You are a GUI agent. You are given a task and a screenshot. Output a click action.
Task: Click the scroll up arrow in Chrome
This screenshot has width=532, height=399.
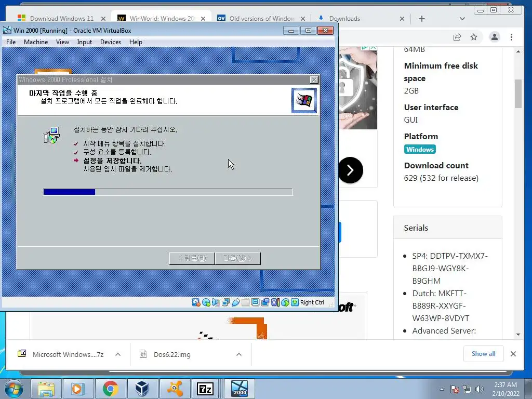tap(518, 51)
